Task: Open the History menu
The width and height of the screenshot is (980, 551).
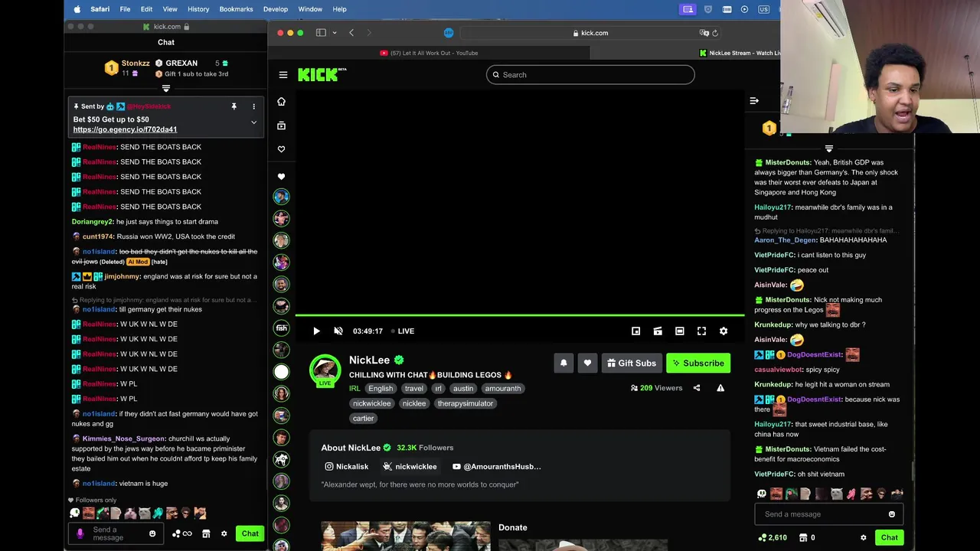Action: point(198,9)
